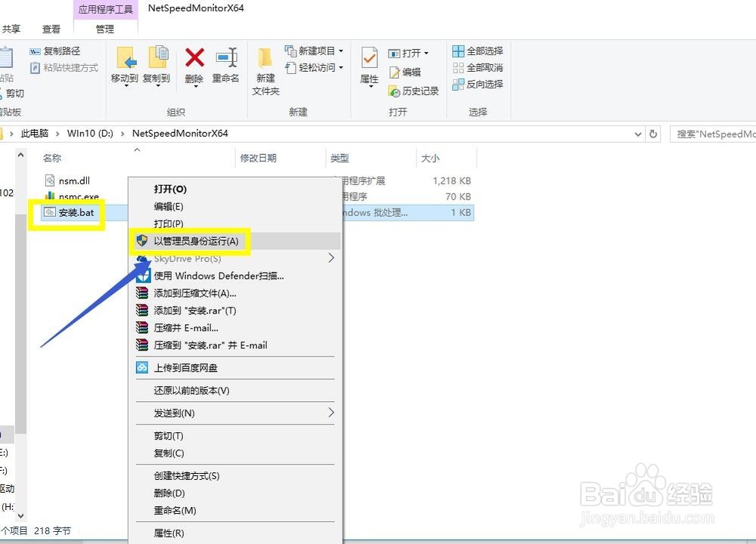Click the 1,218 KB size cell
The height and width of the screenshot is (544, 756).
[x=452, y=181]
